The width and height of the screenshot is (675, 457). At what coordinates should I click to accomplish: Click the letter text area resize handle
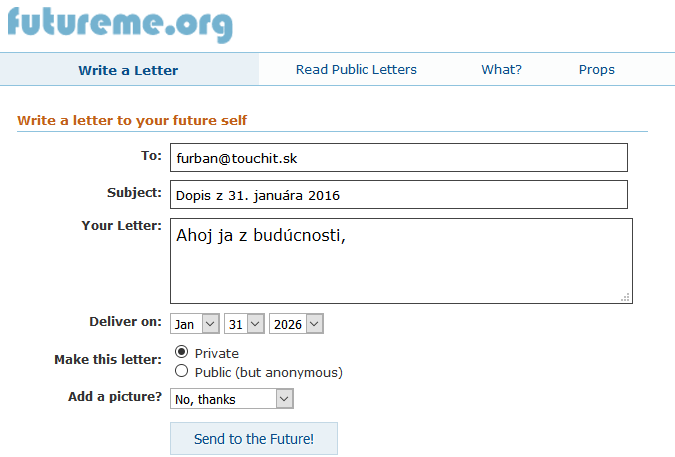click(x=625, y=296)
